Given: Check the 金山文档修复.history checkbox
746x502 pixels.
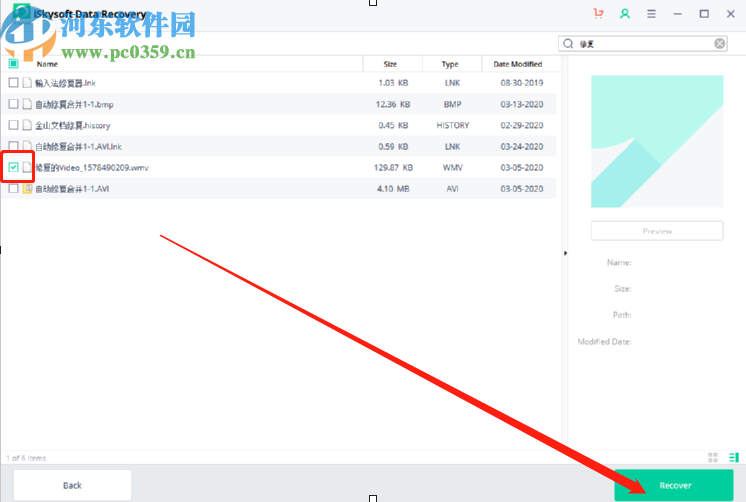Looking at the screenshot, I should coord(13,125).
